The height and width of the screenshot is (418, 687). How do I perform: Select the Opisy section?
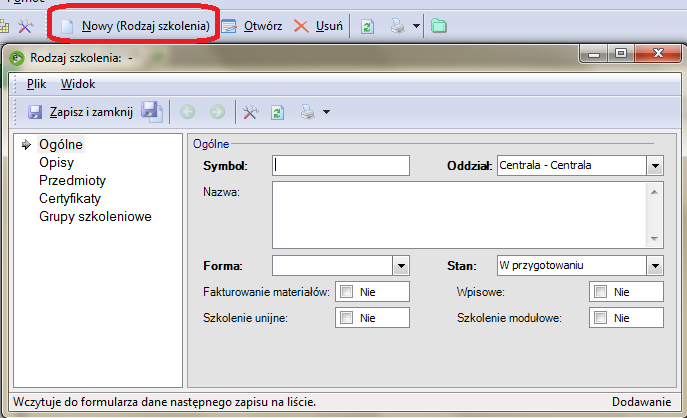(x=57, y=162)
